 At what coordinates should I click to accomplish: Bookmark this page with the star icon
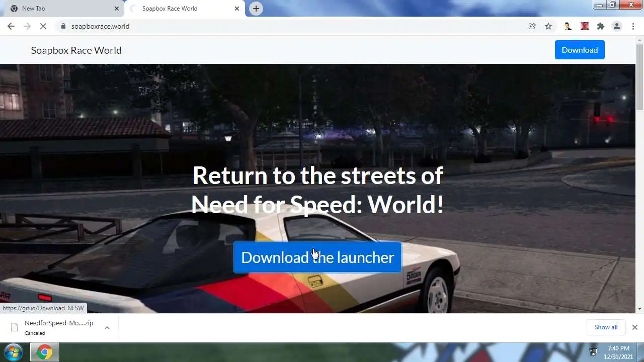[548, 26]
